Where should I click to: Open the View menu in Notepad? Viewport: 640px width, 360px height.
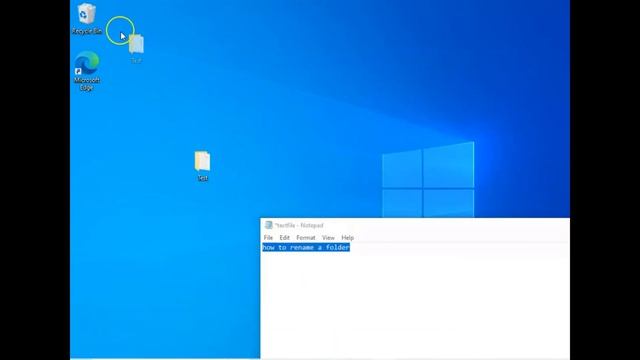(328, 238)
